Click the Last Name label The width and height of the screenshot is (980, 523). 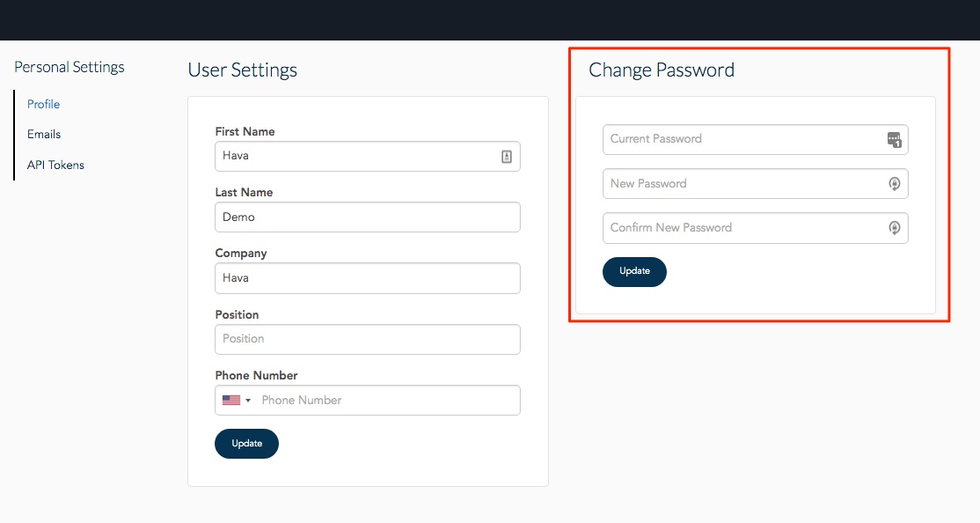point(244,192)
